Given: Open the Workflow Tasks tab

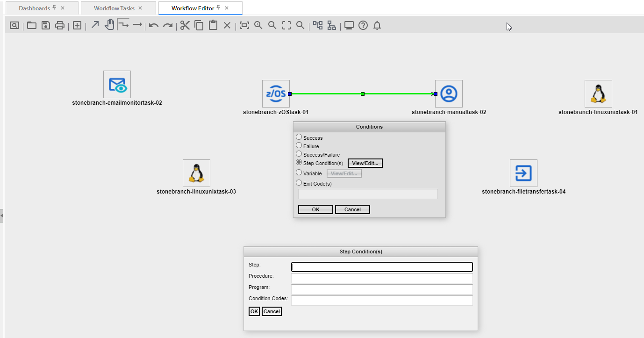Looking at the screenshot, I should click(114, 8).
